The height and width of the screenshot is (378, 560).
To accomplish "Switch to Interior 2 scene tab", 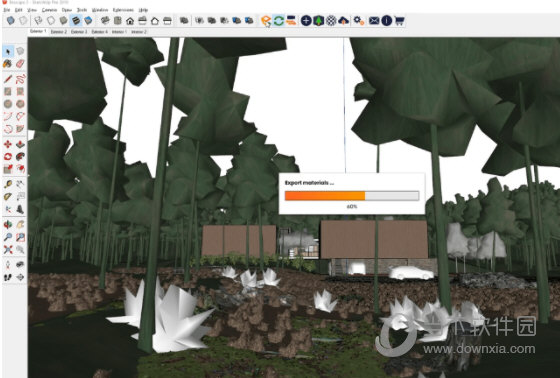I will [139, 32].
